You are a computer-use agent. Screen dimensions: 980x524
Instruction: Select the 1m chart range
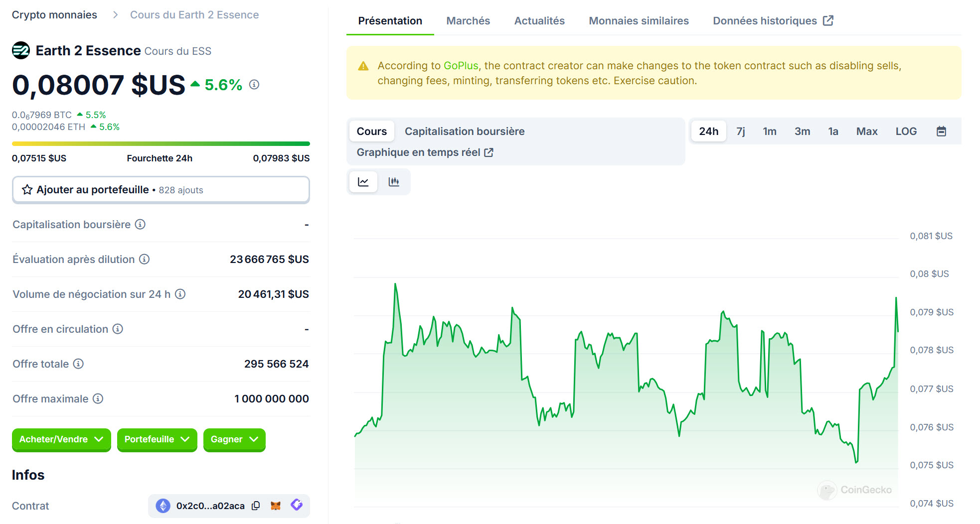(769, 131)
